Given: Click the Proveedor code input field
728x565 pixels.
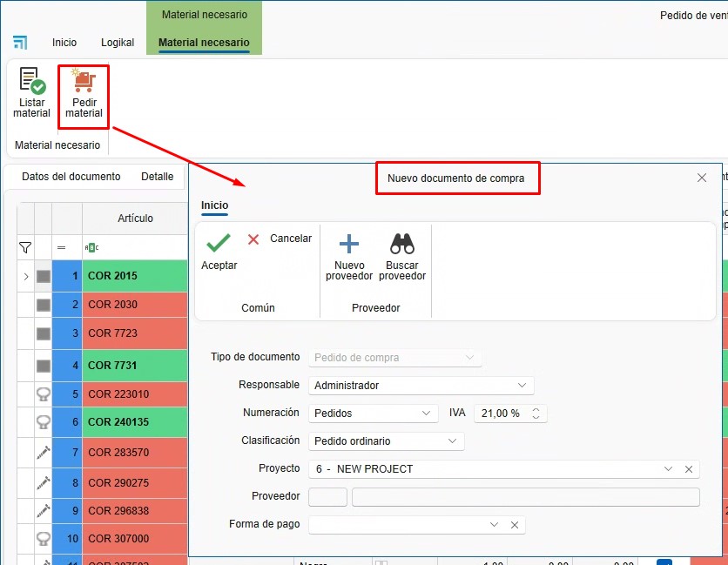Looking at the screenshot, I should tap(327, 497).
